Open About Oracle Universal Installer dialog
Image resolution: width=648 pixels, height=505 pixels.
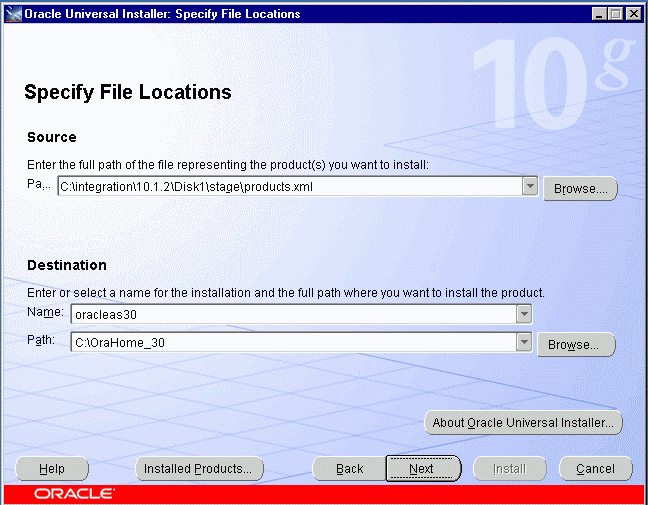(523, 422)
